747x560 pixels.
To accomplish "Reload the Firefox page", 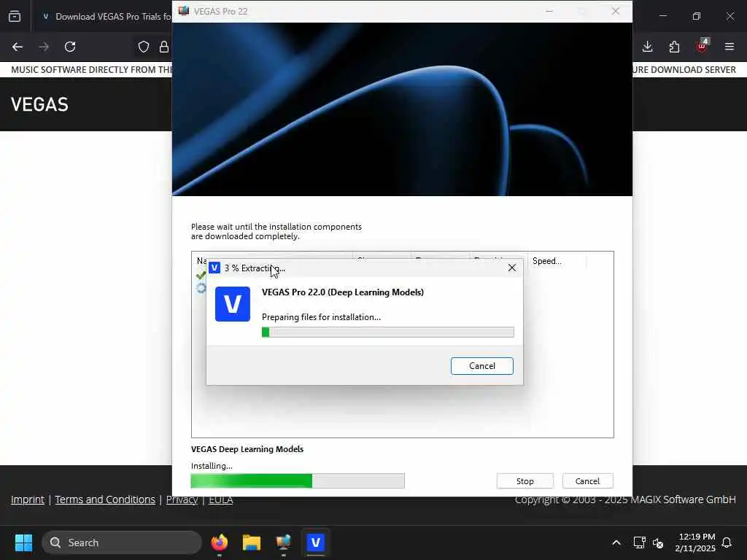I will (70, 47).
